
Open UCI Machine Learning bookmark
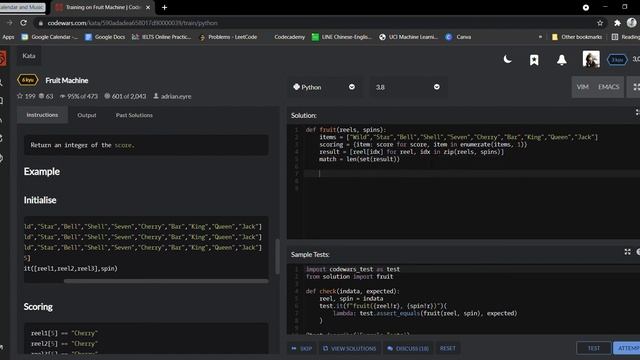pos(409,37)
